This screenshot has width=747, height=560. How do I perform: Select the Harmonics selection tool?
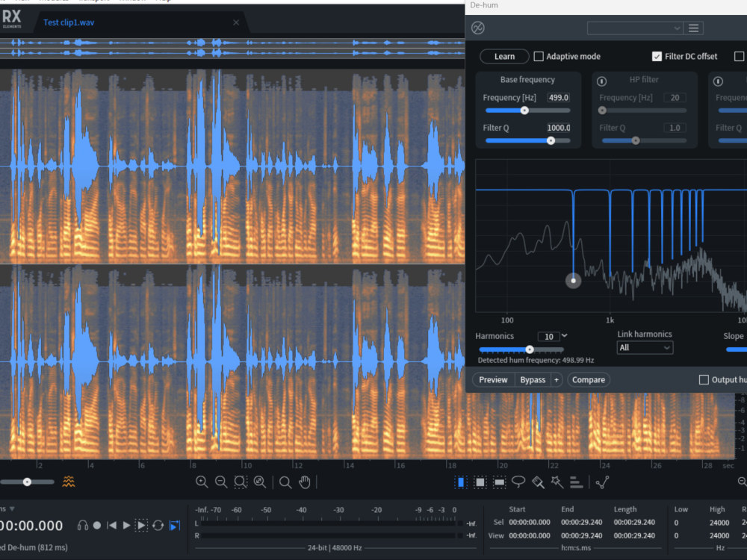coord(576,482)
